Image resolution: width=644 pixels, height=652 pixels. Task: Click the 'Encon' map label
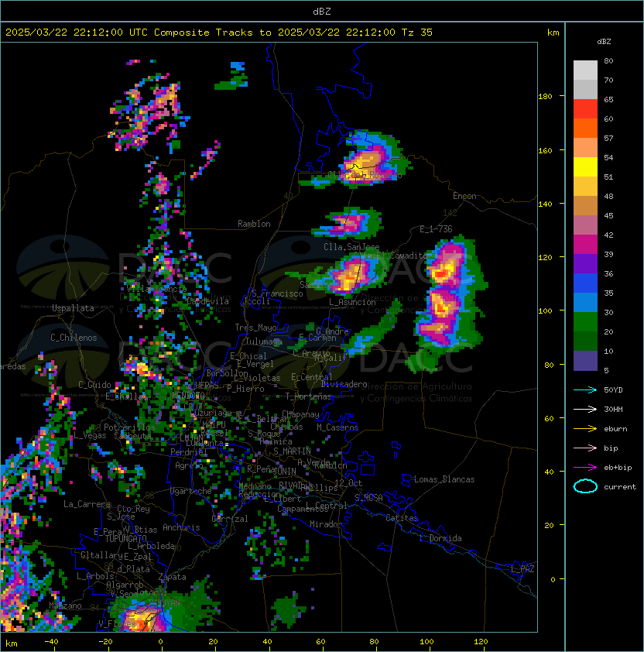pyautogui.click(x=464, y=196)
